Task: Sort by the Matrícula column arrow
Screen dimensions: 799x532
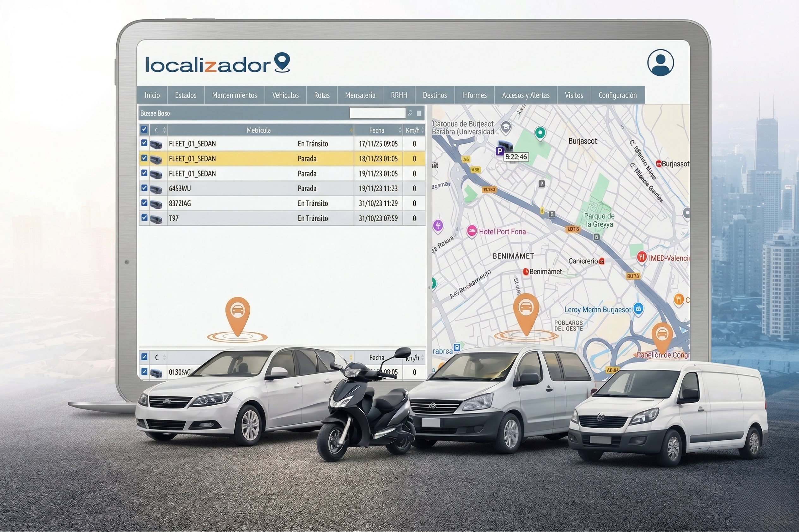Action: pos(351,130)
